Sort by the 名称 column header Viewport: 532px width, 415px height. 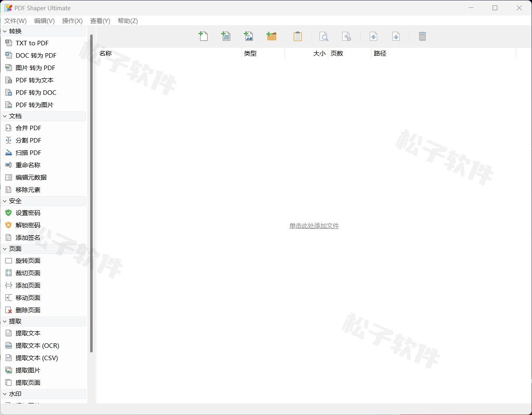point(169,54)
